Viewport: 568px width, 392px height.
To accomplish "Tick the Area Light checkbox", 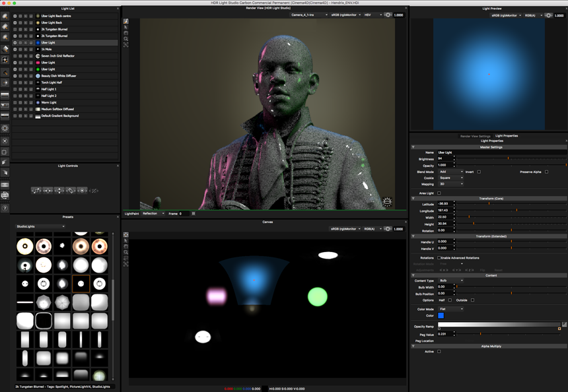I will click(439, 193).
